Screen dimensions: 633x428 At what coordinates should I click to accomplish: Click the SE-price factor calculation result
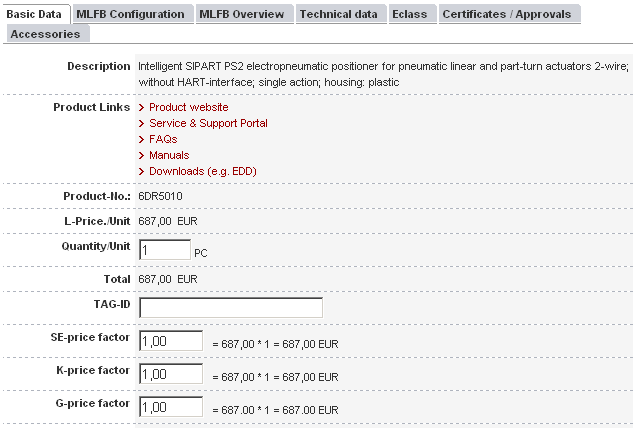pos(275,344)
